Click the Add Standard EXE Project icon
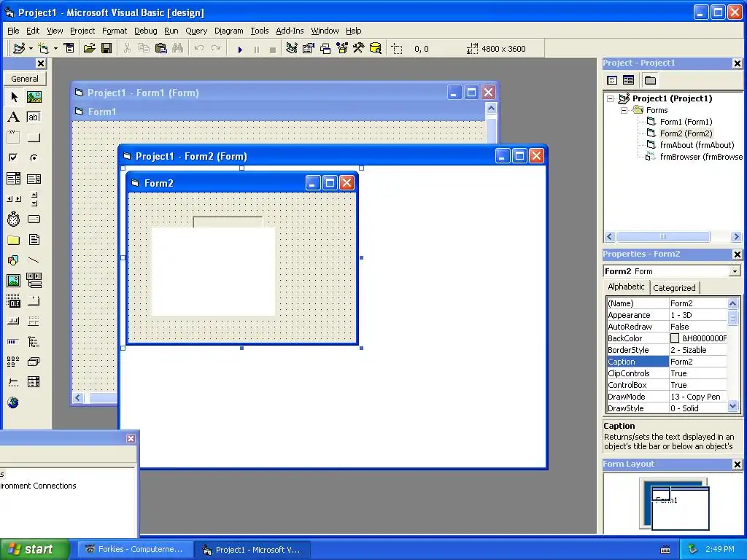This screenshot has width=747, height=560. click(19, 49)
